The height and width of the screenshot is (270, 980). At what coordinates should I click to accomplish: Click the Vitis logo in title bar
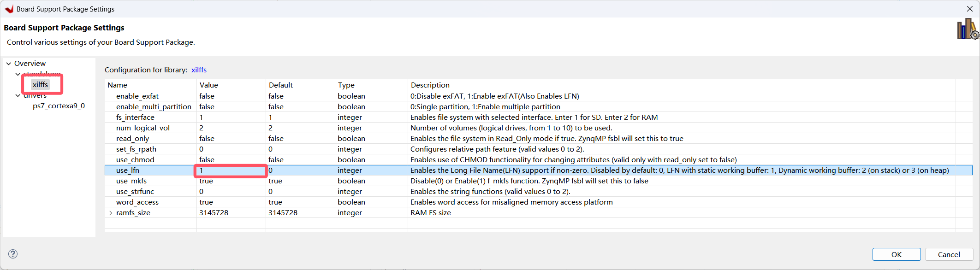pyautogui.click(x=9, y=9)
